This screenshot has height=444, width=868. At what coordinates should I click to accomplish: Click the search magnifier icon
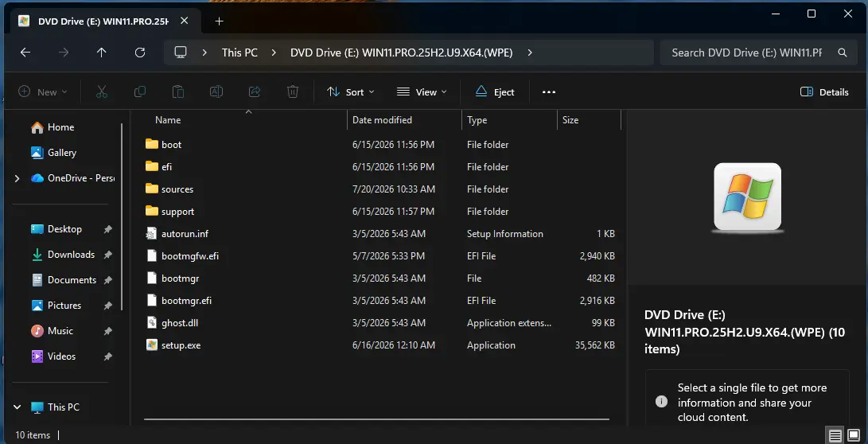pyautogui.click(x=843, y=53)
